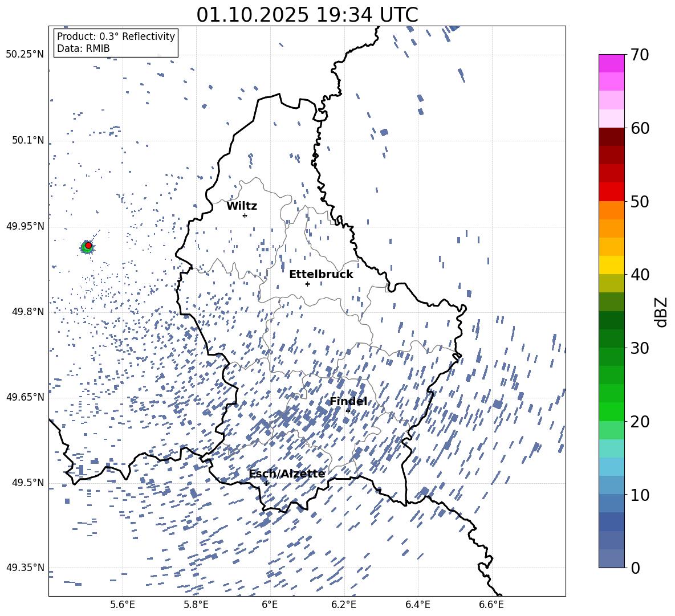The height and width of the screenshot is (616, 675).
Task: Select the Wiltz city label
Action: click(x=242, y=206)
